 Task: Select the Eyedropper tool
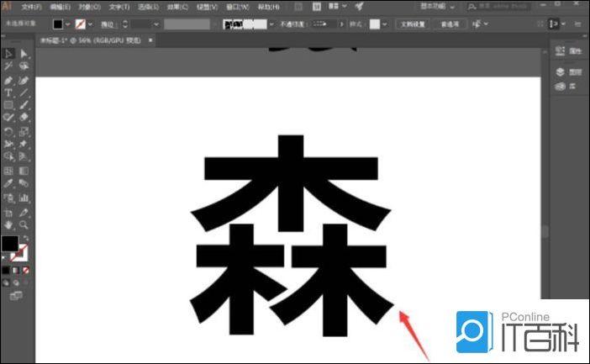point(8,183)
